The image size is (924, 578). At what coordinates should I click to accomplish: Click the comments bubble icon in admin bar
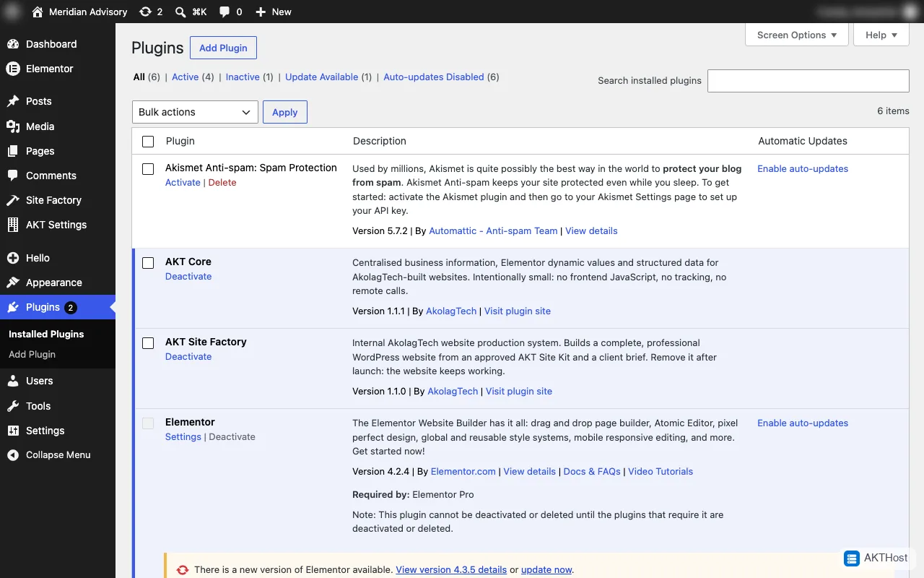[x=225, y=12]
